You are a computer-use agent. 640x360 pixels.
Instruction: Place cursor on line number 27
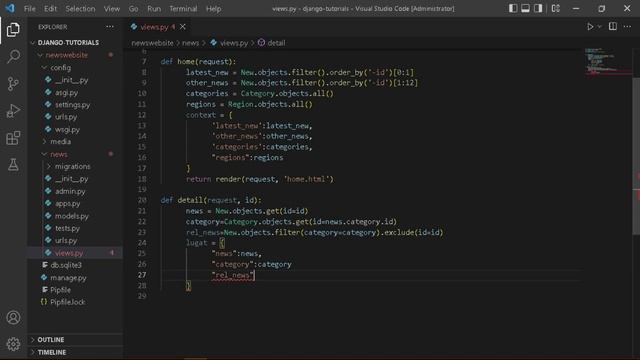(x=142, y=275)
